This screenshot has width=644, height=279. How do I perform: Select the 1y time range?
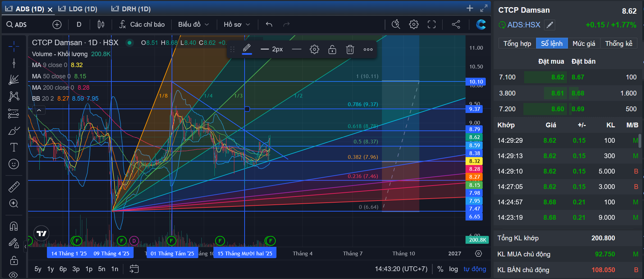(50, 269)
